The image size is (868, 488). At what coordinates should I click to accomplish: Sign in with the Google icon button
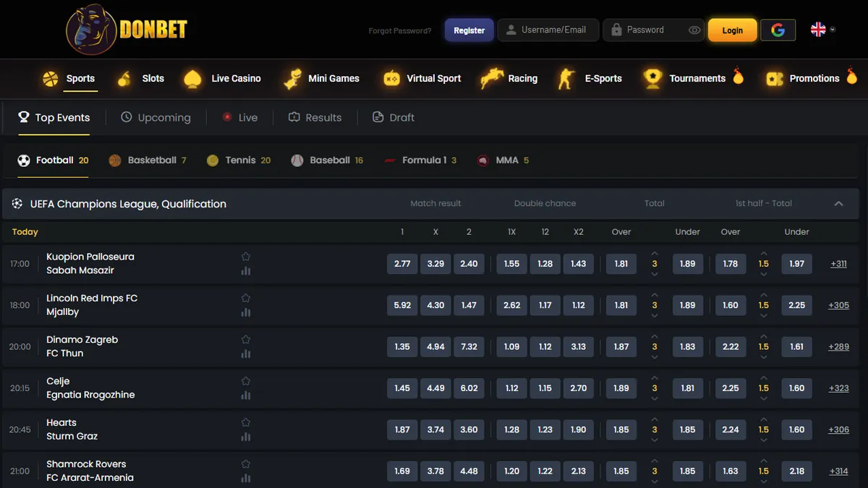pos(778,30)
